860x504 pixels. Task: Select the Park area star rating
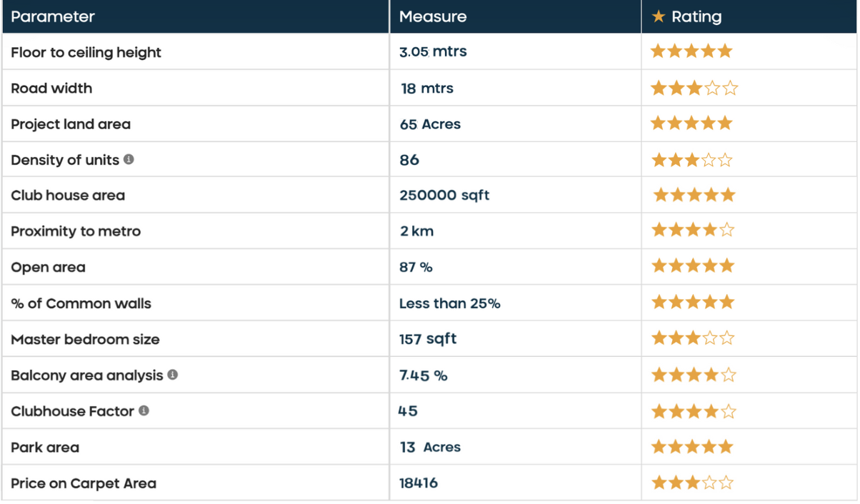tap(692, 448)
